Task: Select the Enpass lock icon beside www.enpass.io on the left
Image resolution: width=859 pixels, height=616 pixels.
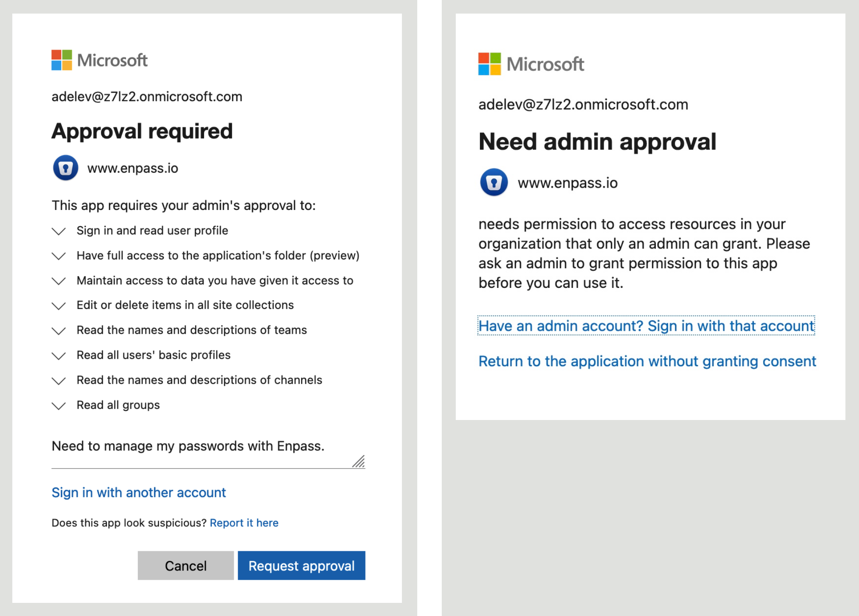Action: [x=65, y=168]
